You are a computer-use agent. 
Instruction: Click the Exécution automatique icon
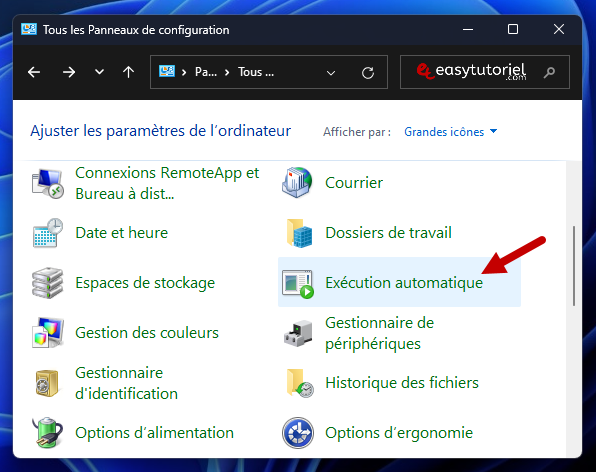pyautogui.click(x=298, y=284)
